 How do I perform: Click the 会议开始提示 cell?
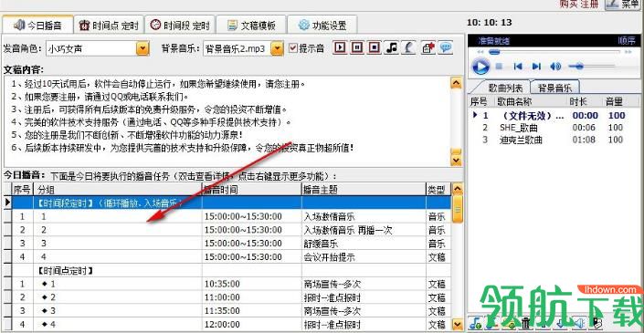click(x=364, y=257)
